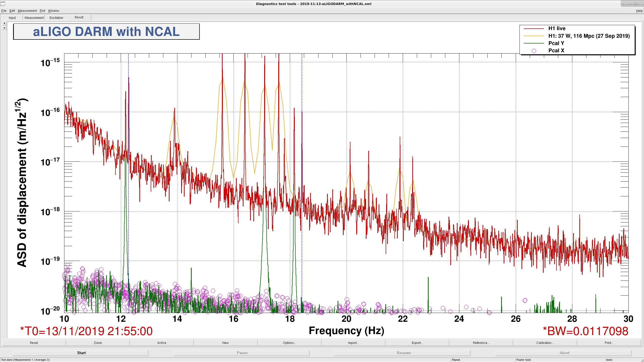Click the Pcal X magenta circle legend marker

click(534, 51)
